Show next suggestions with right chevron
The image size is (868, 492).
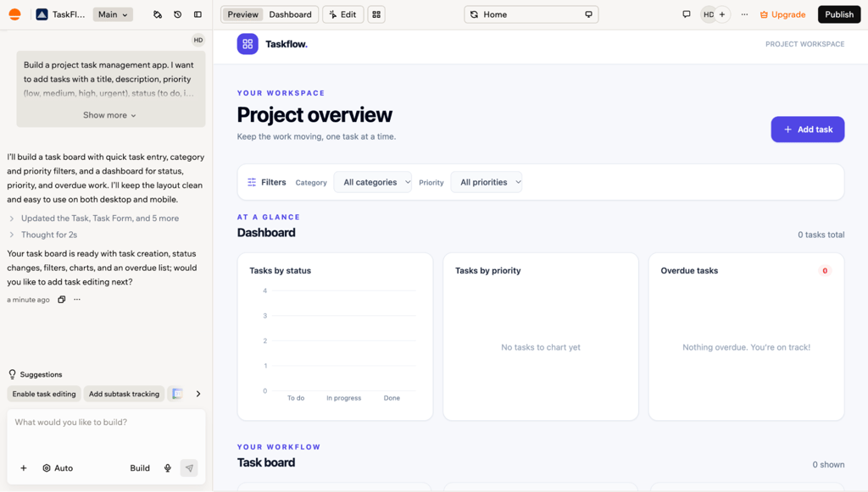pos(198,394)
